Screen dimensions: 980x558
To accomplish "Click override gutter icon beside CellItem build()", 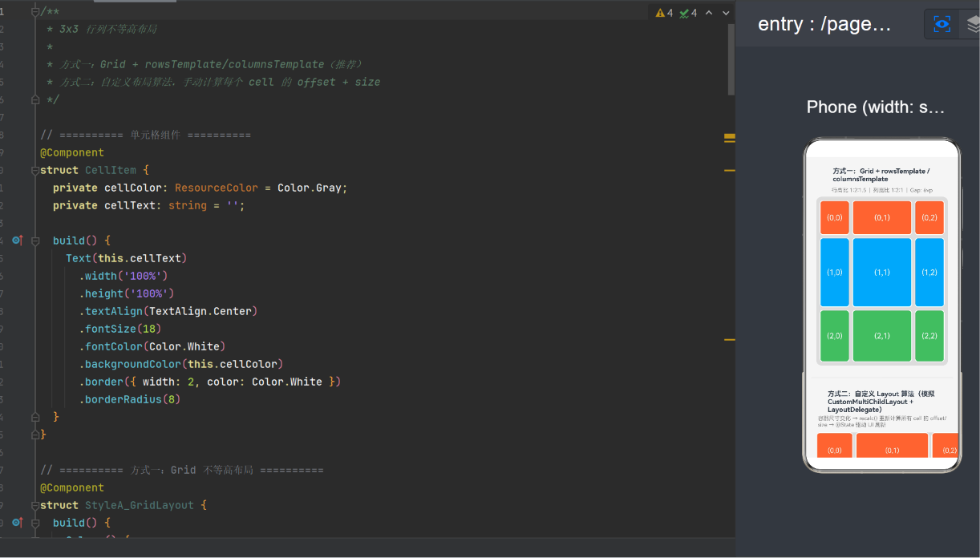I will point(18,241).
